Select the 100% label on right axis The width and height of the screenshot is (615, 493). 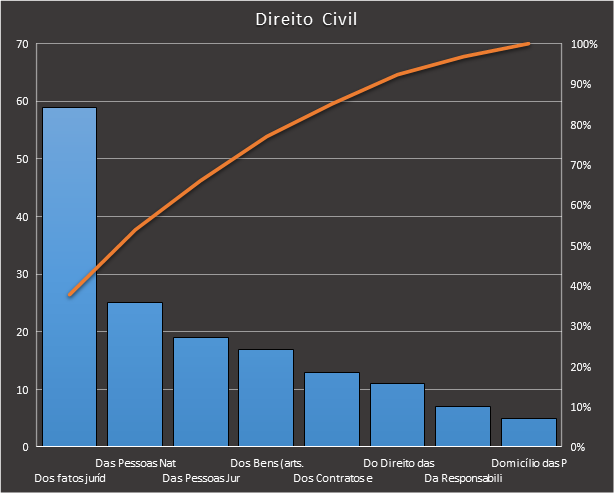tap(584, 44)
